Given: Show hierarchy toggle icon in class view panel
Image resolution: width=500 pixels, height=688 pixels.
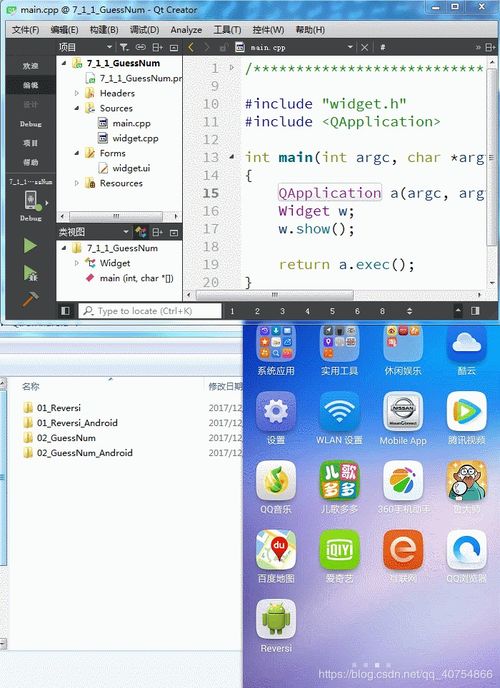Looking at the screenshot, I should [x=141, y=232].
